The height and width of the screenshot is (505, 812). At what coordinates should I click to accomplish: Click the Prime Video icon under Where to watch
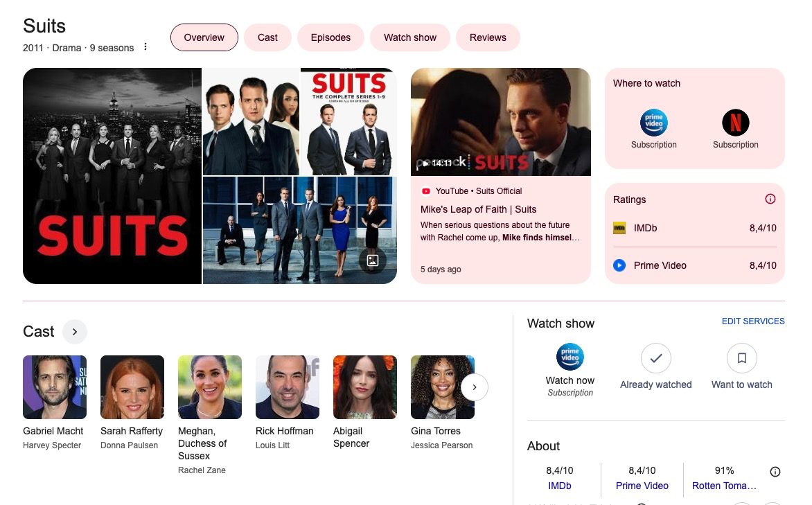tap(653, 123)
